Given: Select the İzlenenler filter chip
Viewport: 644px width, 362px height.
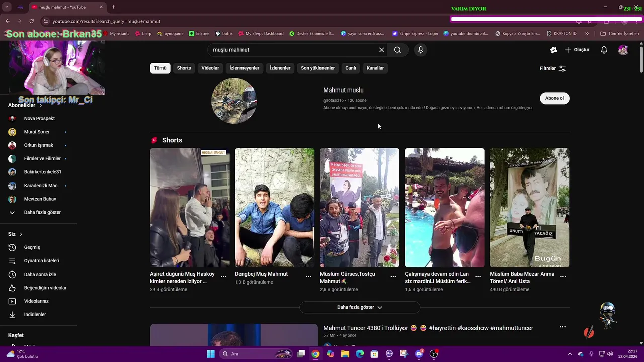Looking at the screenshot, I should [x=280, y=68].
